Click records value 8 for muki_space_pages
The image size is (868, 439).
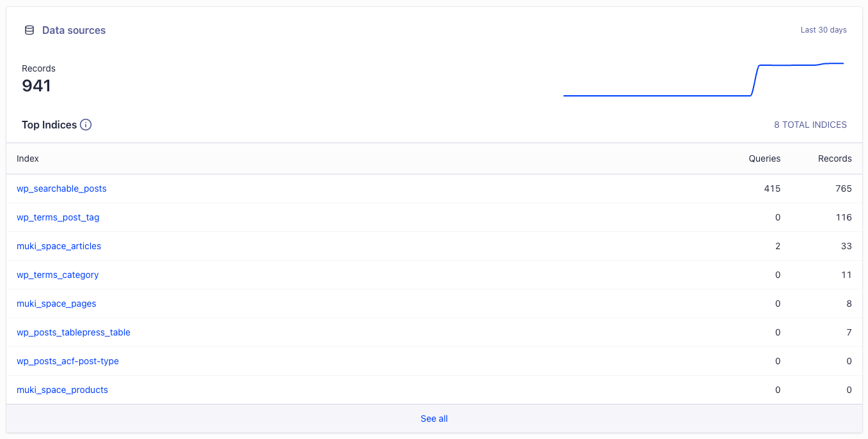849,304
